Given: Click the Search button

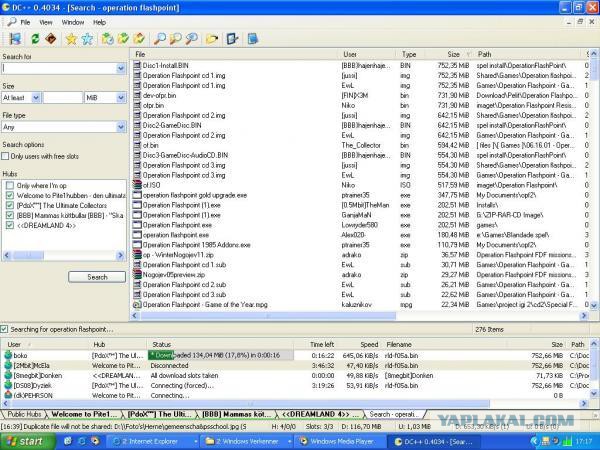Looking at the screenshot, I should (97, 277).
